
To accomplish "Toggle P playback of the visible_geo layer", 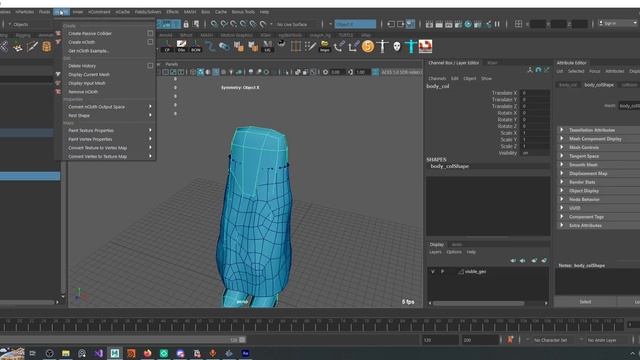I will tap(442, 271).
